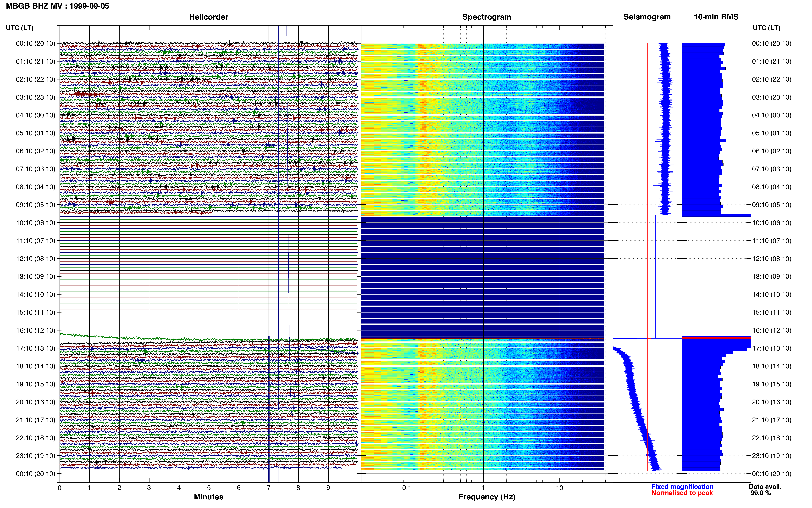Screen dimensions: 812x508
Task: Click left time label 19:10 (15:10)
Action: click(x=36, y=384)
